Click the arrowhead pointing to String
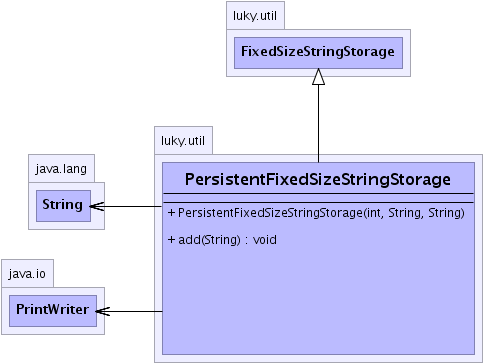This screenshot has width=483, height=364. pos(97,206)
